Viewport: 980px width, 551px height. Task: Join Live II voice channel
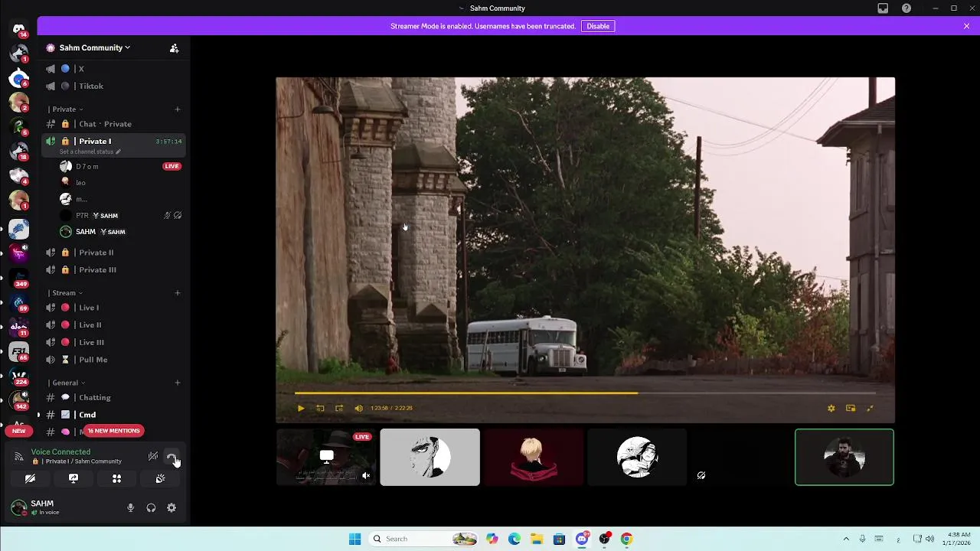[x=113, y=324]
